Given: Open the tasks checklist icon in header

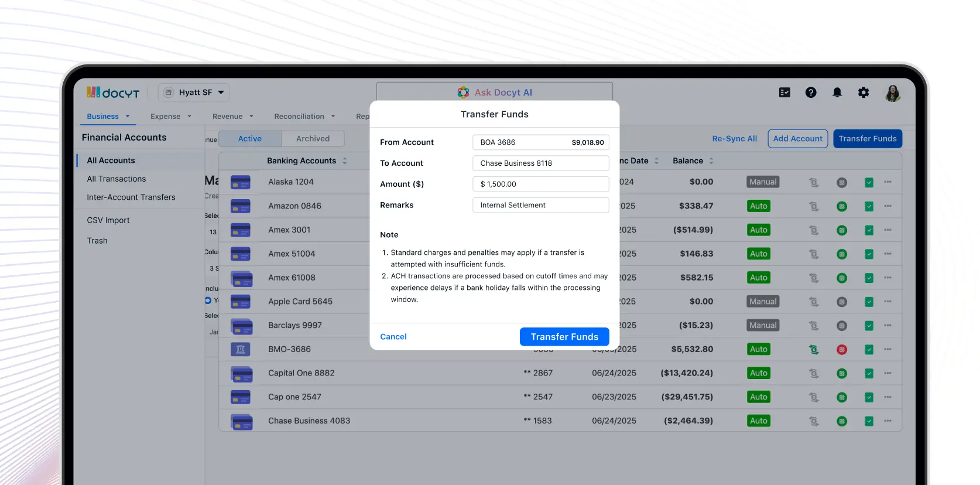Looking at the screenshot, I should click(784, 93).
